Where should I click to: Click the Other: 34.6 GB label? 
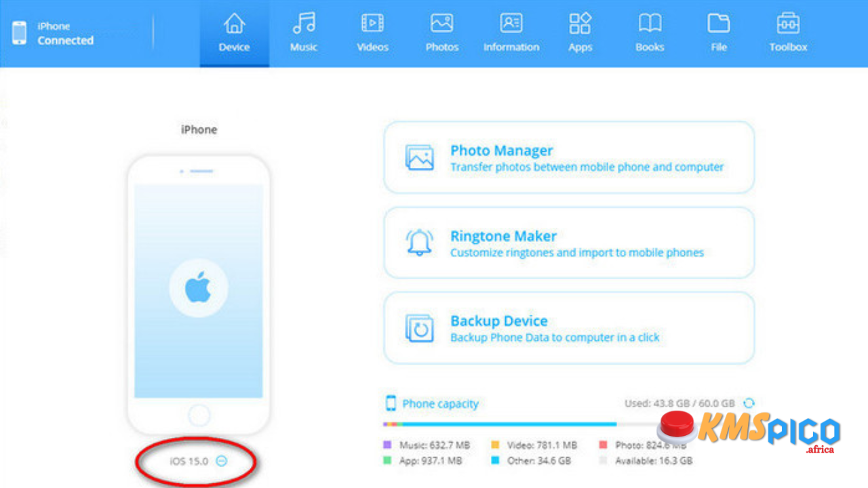tap(539, 461)
